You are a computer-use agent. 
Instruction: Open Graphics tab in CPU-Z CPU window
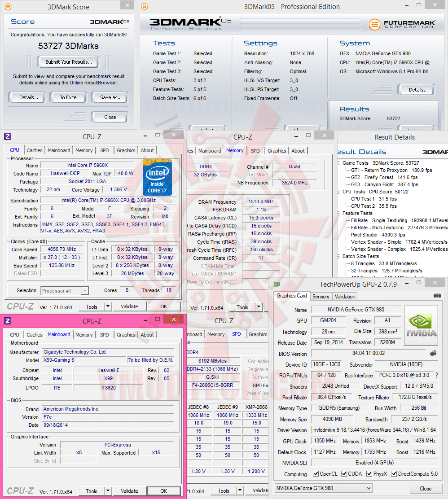pos(126,150)
